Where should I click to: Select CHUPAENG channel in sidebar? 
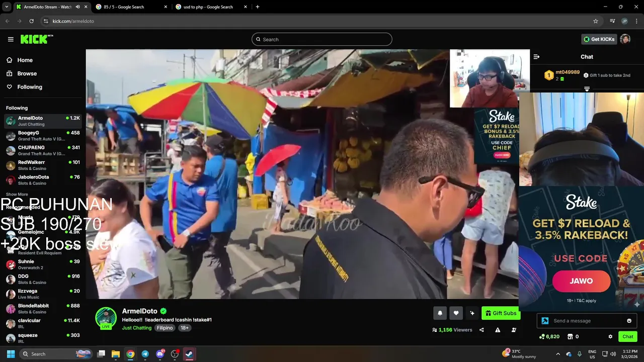click(43, 150)
